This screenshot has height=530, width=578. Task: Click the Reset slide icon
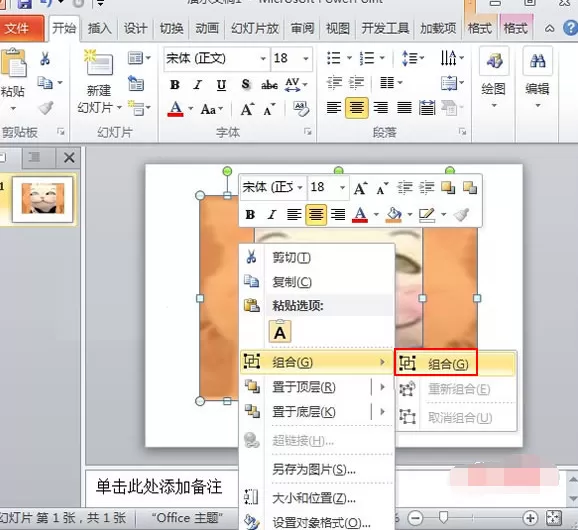pos(136,83)
